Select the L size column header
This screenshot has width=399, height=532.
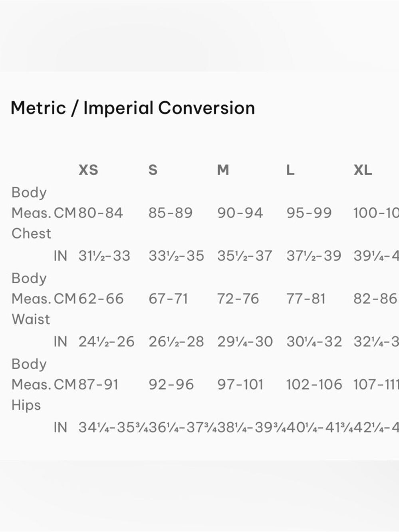290,170
